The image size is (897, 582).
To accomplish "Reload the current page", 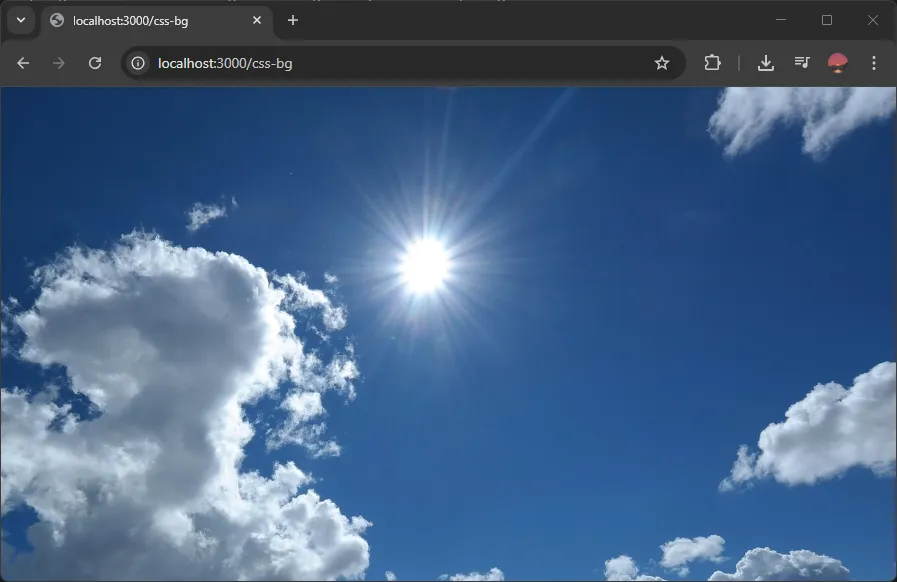I will 95,63.
